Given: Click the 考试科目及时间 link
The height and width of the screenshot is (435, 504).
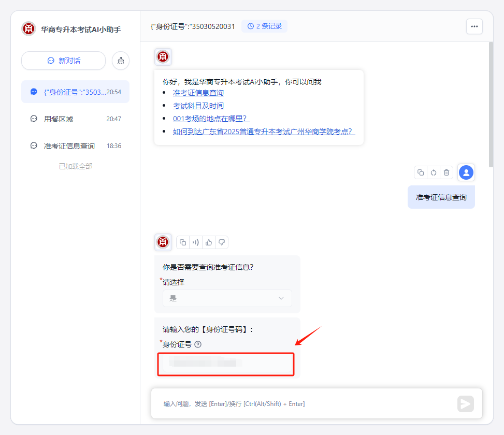Looking at the screenshot, I should [x=198, y=106].
